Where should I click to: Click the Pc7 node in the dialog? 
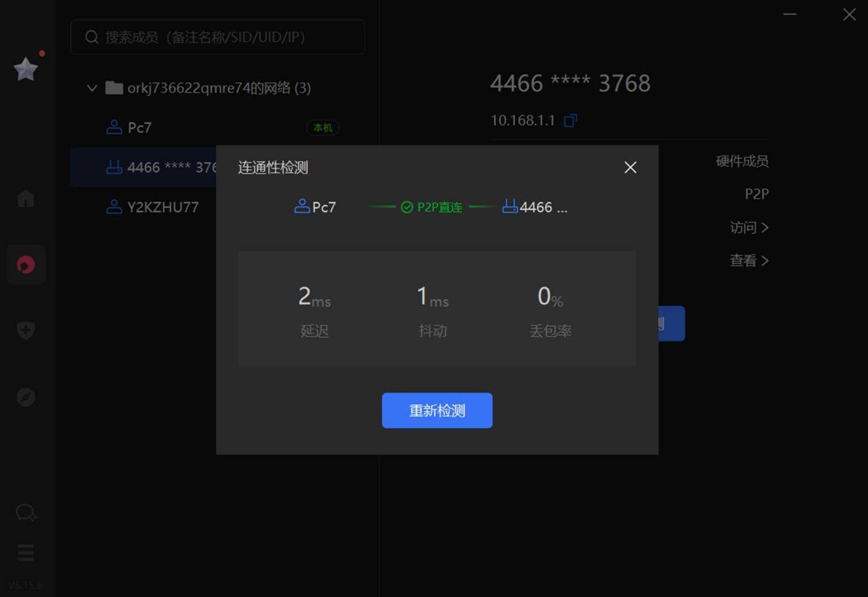pos(315,207)
